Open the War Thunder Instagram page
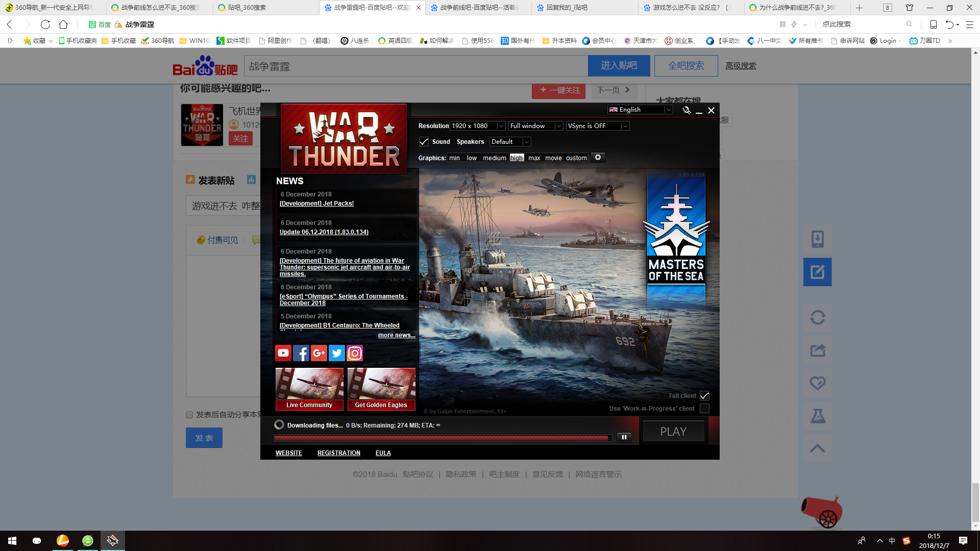The width and height of the screenshot is (980, 551). click(355, 353)
